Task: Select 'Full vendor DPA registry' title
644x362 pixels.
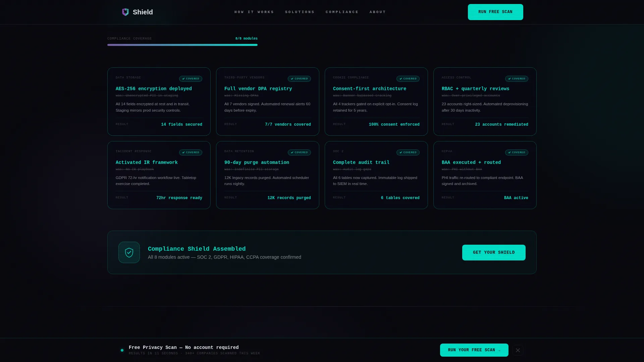Action: pos(258,89)
